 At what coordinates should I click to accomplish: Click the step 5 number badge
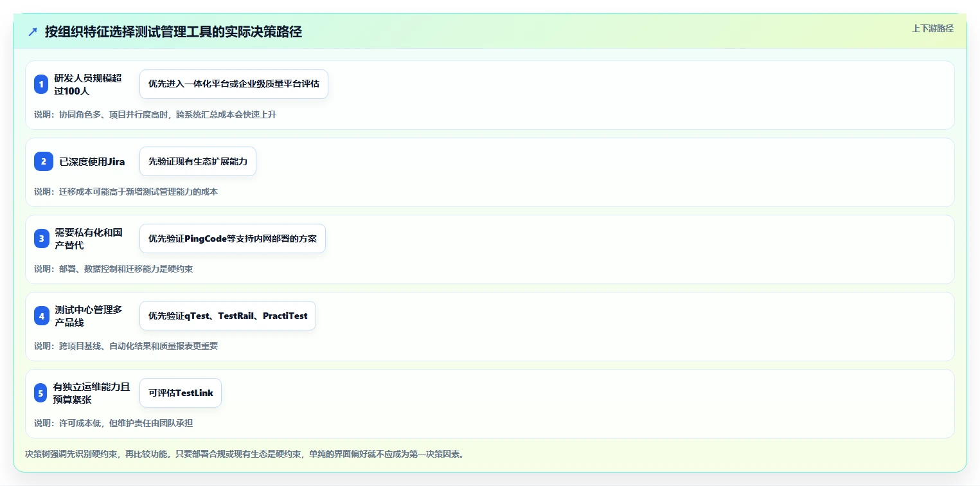tap(41, 393)
